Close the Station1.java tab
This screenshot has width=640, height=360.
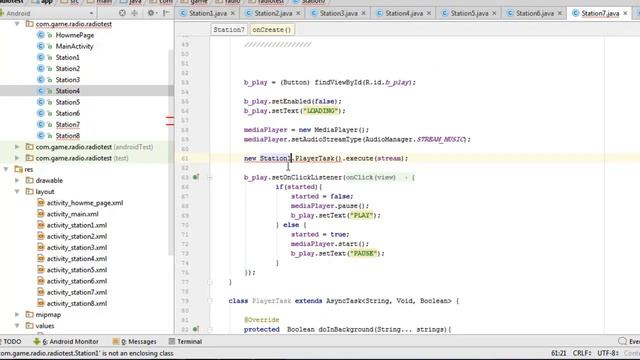(233, 13)
